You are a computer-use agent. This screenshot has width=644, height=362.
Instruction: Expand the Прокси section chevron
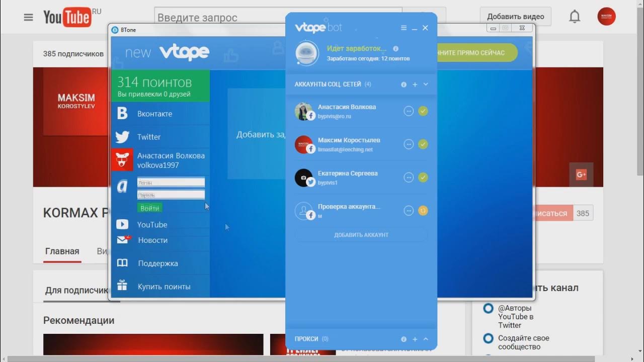426,339
